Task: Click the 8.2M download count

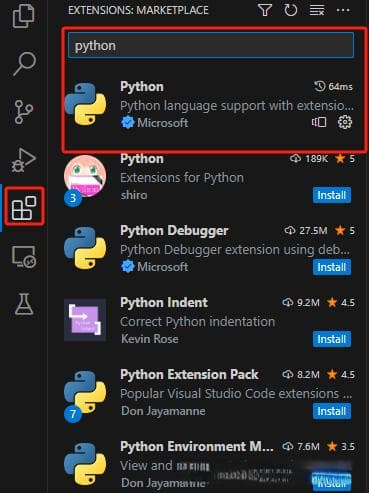Action: tap(301, 375)
